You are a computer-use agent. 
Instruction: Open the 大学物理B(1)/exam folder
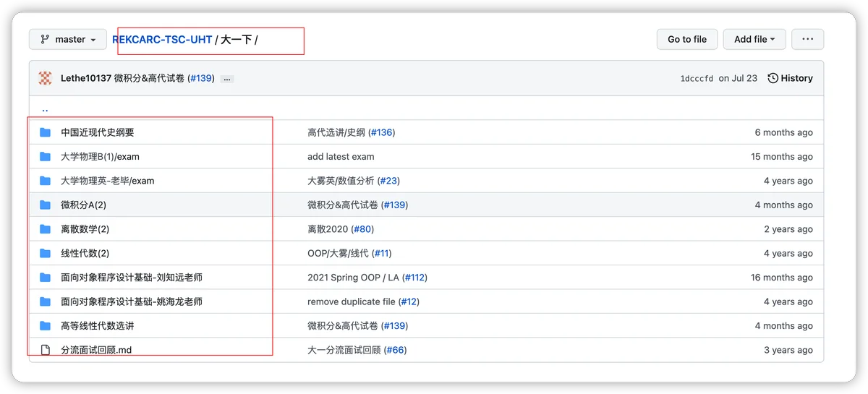(x=100, y=156)
